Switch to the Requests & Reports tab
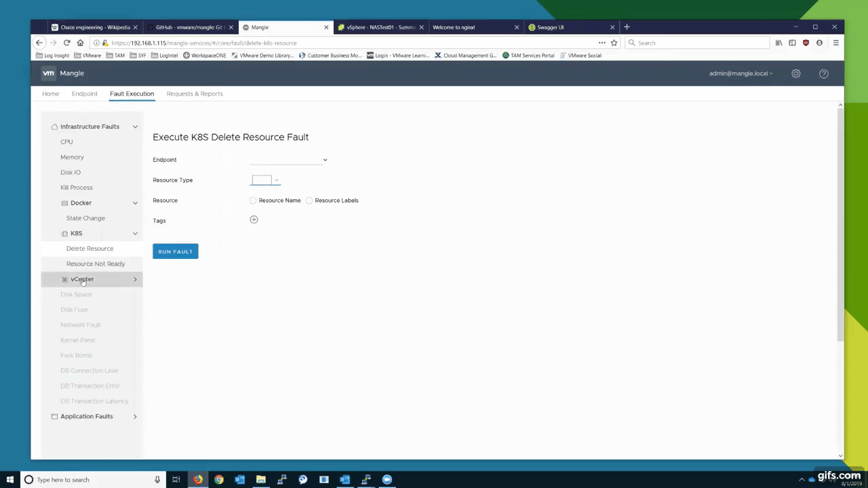 tap(195, 94)
